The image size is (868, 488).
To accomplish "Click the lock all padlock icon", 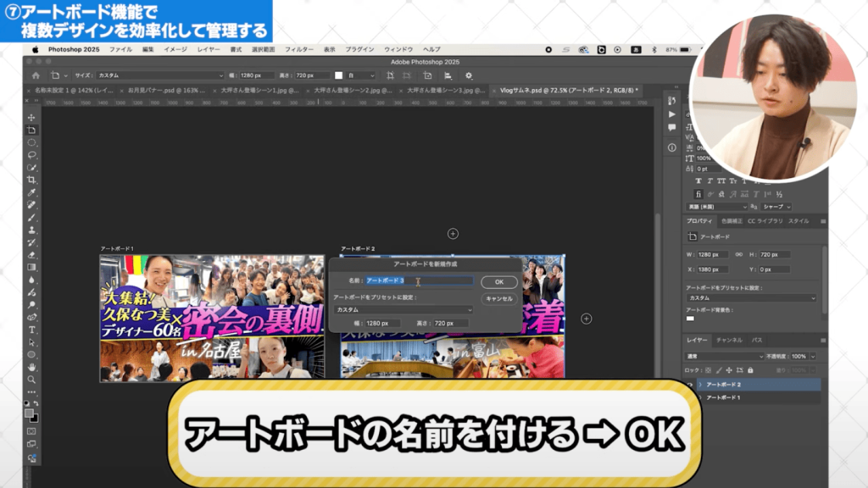I will [750, 370].
